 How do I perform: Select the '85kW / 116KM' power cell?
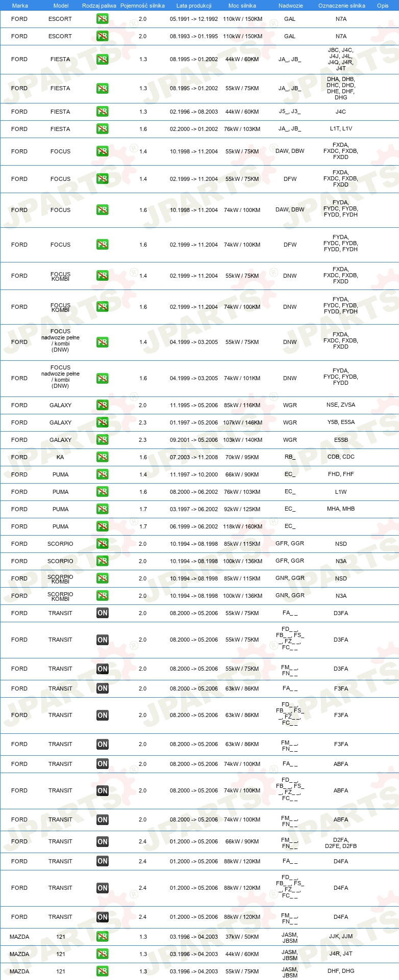pyautogui.click(x=242, y=405)
